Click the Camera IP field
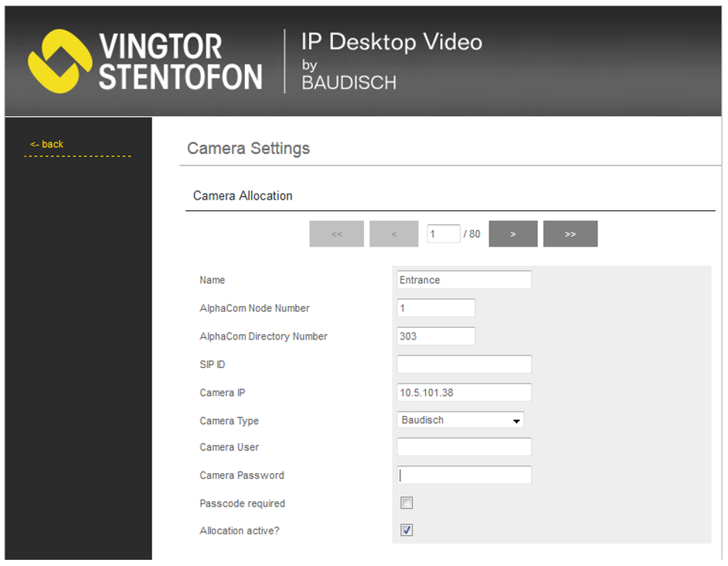The height and width of the screenshot is (566, 728). click(464, 392)
